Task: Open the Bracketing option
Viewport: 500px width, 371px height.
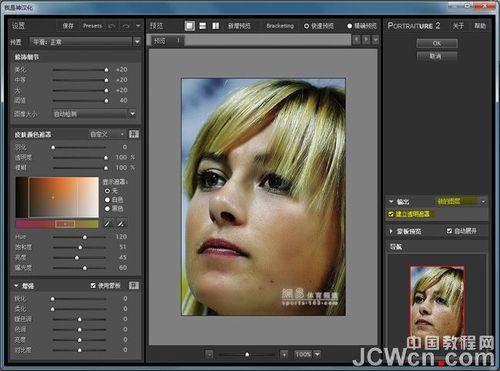Action: coord(280,26)
